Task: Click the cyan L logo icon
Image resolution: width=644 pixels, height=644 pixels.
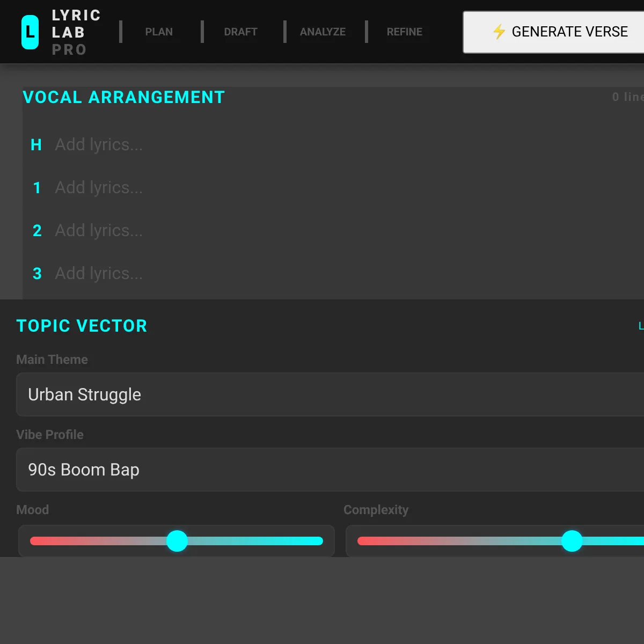Action: (x=30, y=32)
